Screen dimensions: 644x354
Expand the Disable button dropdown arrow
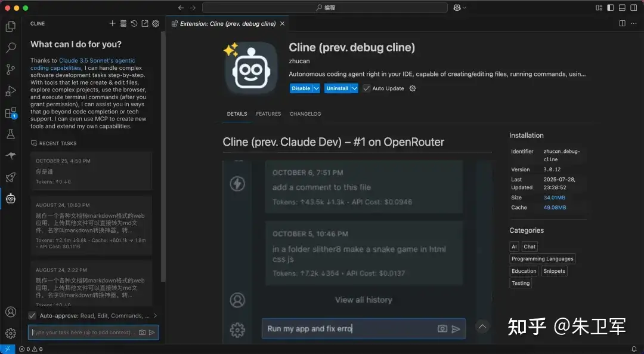316,88
